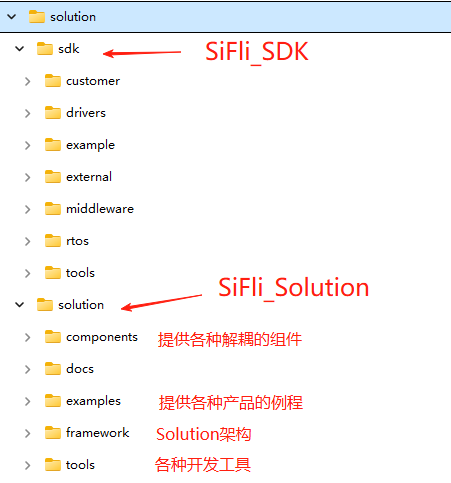Click the rtos folder icon
Image resolution: width=451 pixels, height=483 pixels.
(53, 241)
